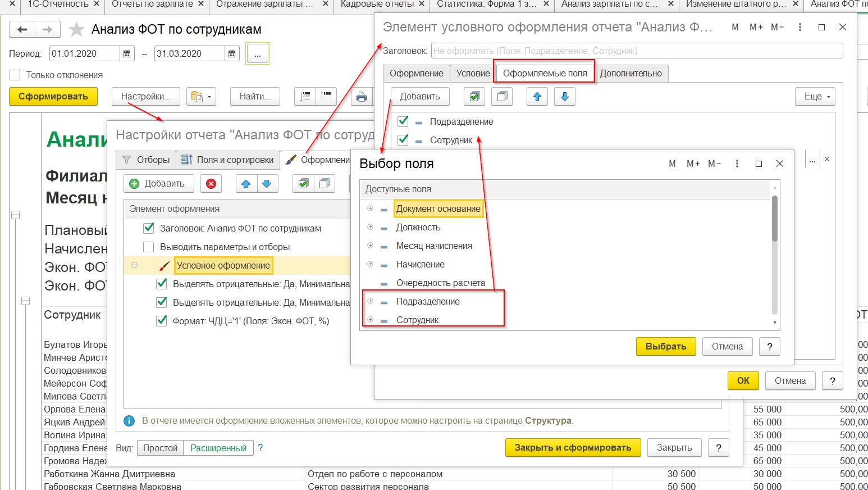Viewport: 868px width, 490px height.
Task: Check all elements in report settings toolbar
Action: 303,184
